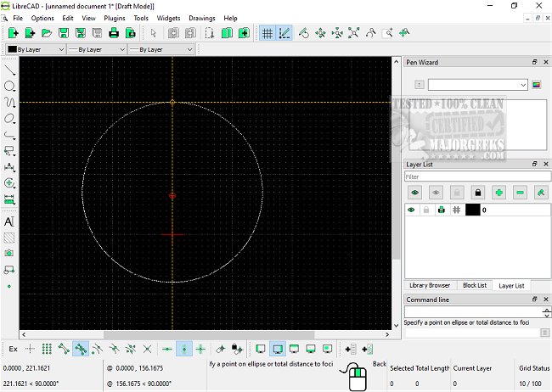Screen dimensions: 552x392
Task: Toggle Snap on Grid in bottom toolbar
Action: (x=47, y=349)
